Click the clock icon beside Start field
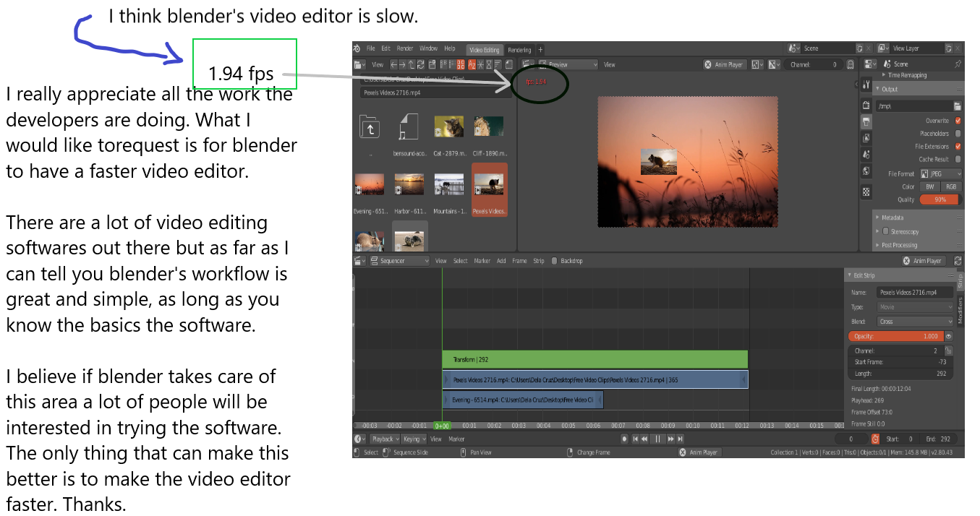Screen dimensions: 980x516 [875, 439]
